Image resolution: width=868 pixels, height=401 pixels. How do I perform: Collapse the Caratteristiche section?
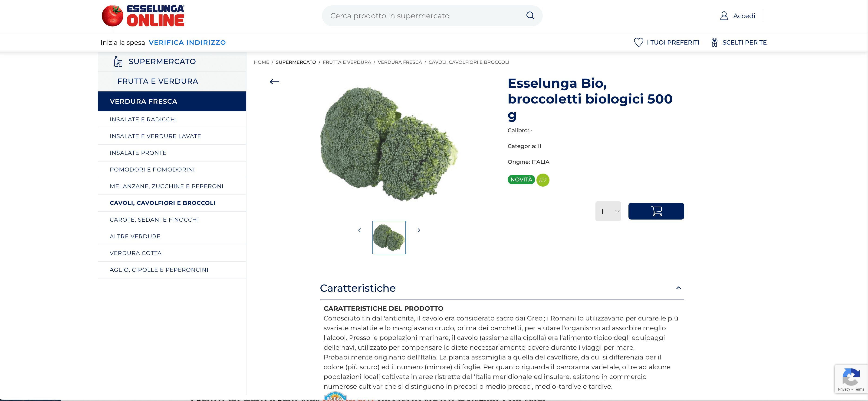[x=678, y=288]
